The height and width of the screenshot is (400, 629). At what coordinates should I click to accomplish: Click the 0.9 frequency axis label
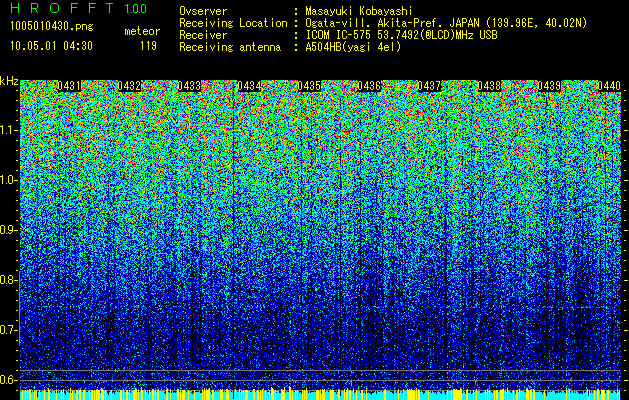click(x=8, y=230)
